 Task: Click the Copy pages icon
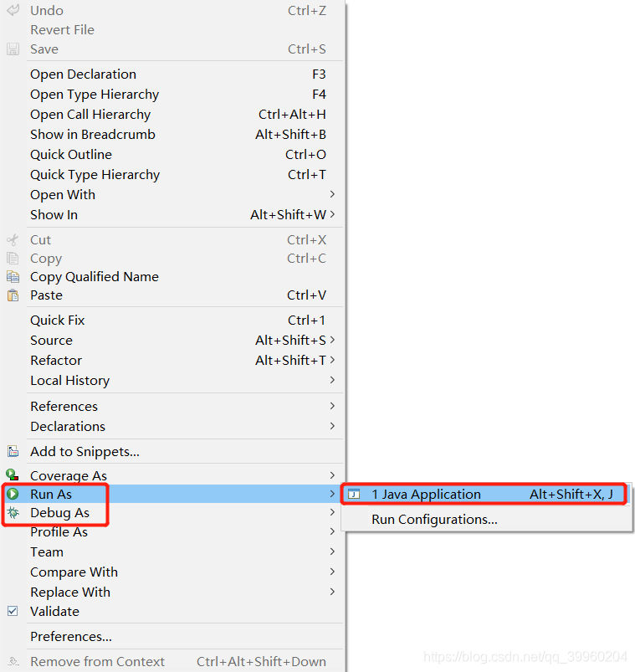13,259
